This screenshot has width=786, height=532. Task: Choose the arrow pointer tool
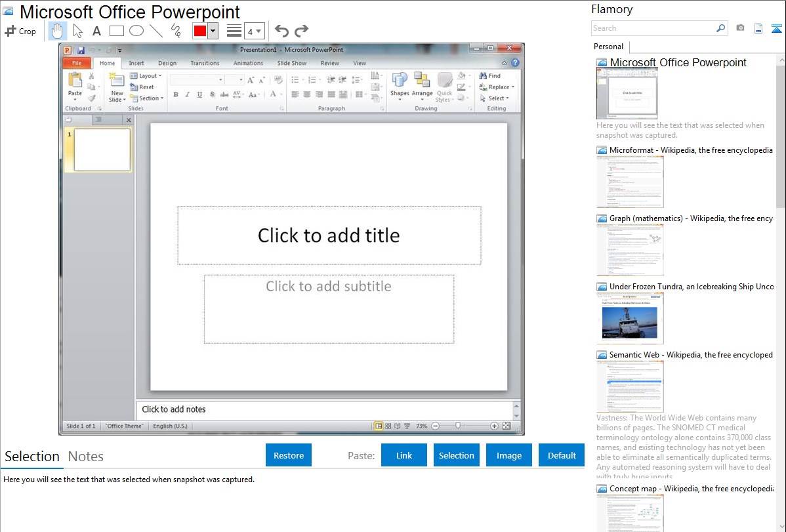coord(77,31)
